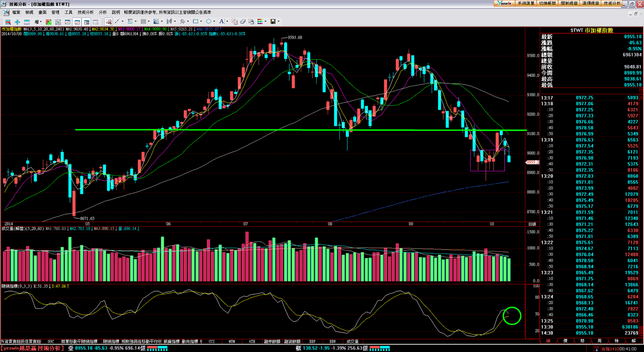Switch to the MTM indicator tab
This screenshot has width=644, height=352.
[x=232, y=341]
